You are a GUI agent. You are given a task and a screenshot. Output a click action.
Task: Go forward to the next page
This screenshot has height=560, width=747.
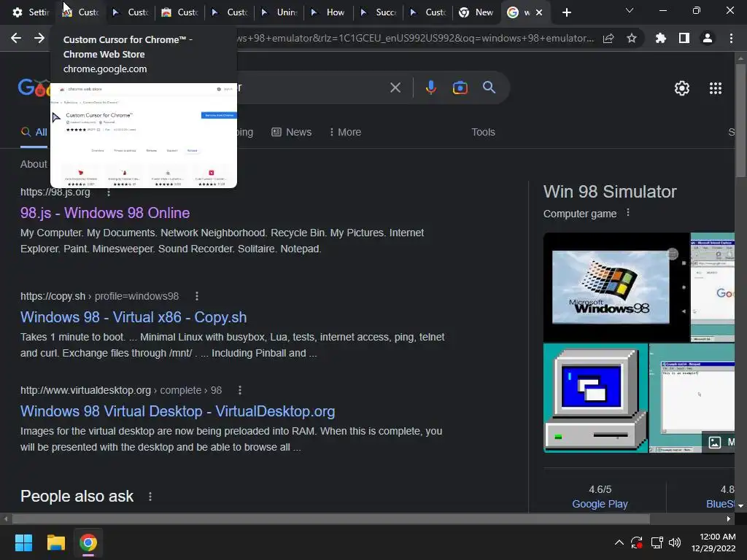pos(39,38)
